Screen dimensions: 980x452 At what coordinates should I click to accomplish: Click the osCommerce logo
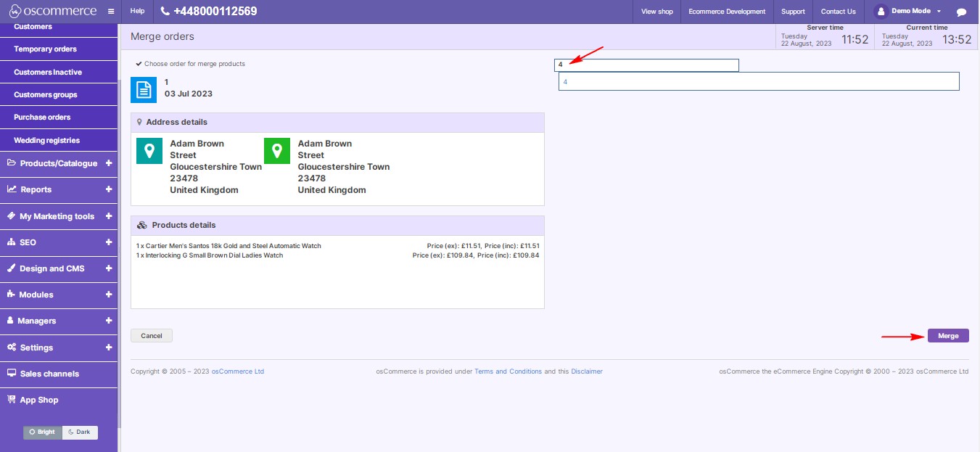[52, 11]
